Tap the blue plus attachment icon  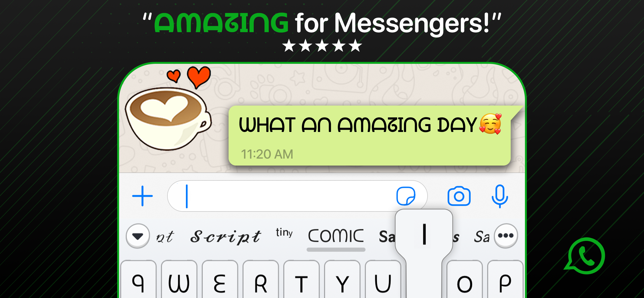pos(142,196)
